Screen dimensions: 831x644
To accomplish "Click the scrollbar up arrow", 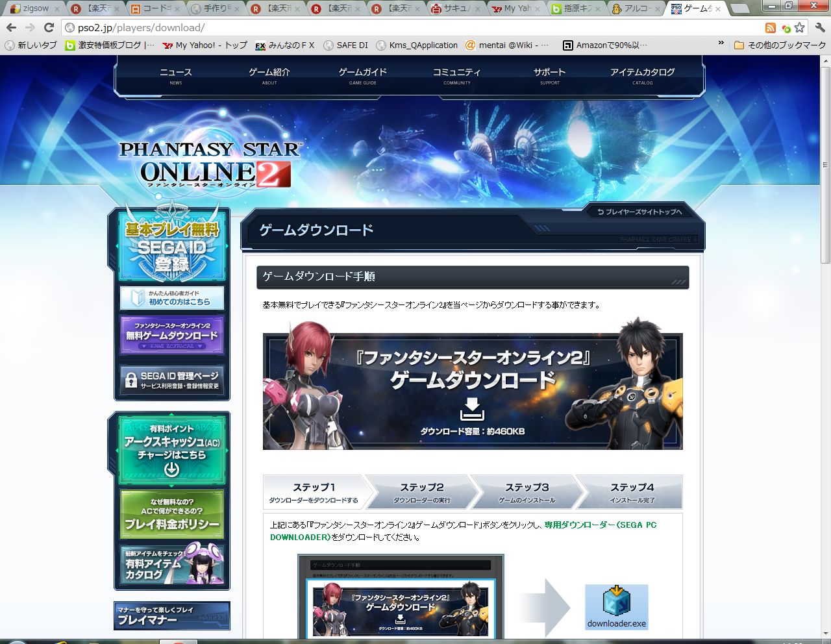I will (x=825, y=60).
